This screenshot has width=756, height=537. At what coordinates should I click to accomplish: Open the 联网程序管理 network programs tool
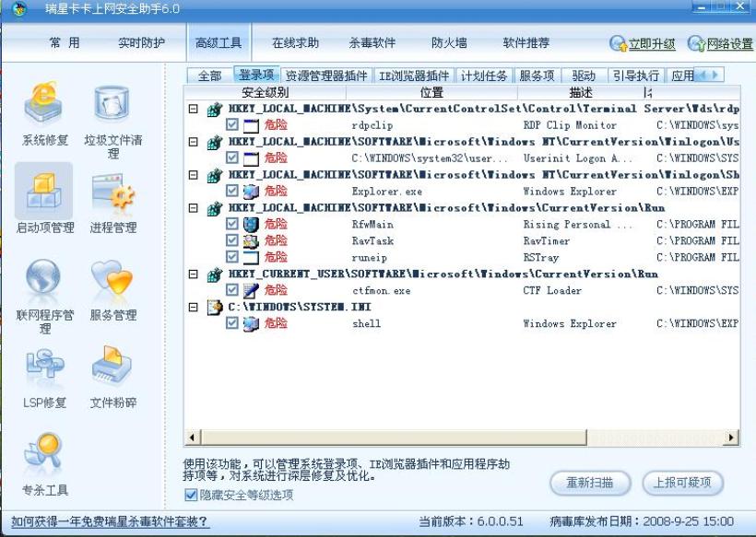[43, 276]
